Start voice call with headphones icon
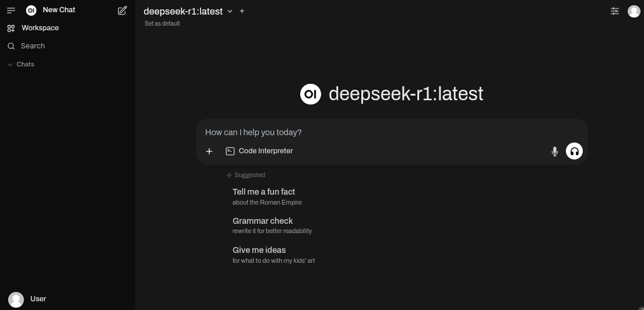Image resolution: width=644 pixels, height=310 pixels. point(574,152)
